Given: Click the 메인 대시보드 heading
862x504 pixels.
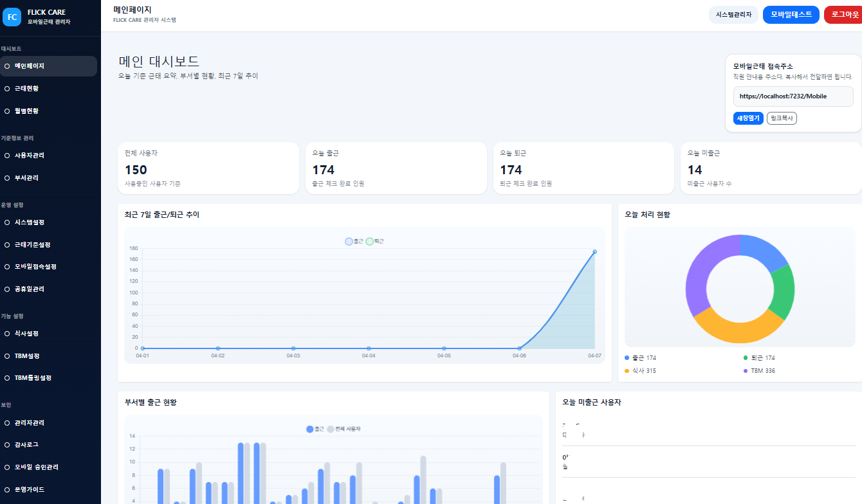Looking at the screenshot, I should coord(159,62).
